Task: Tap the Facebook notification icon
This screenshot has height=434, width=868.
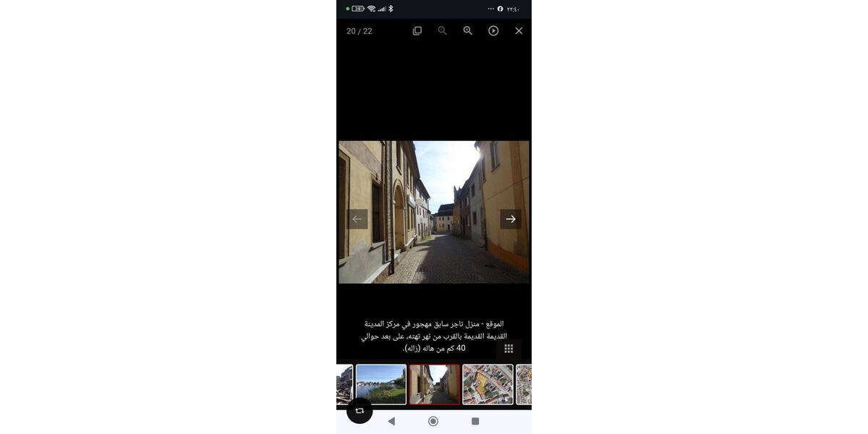Action: pyautogui.click(x=501, y=9)
